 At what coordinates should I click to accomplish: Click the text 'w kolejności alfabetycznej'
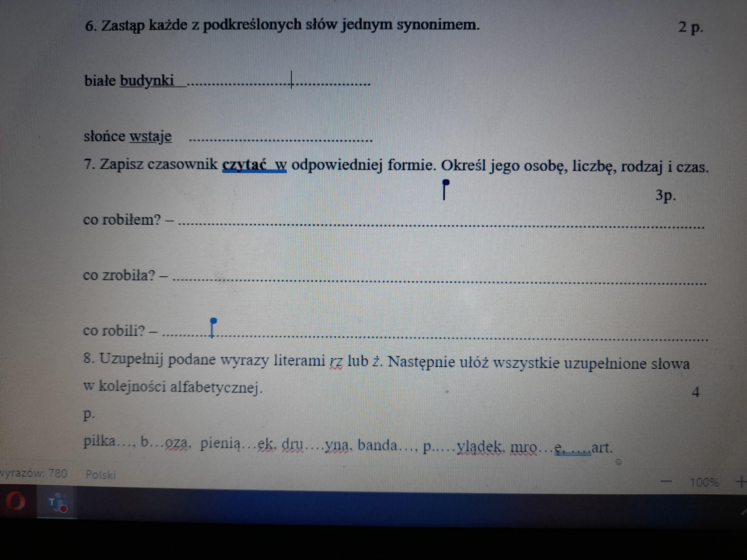tap(173, 387)
